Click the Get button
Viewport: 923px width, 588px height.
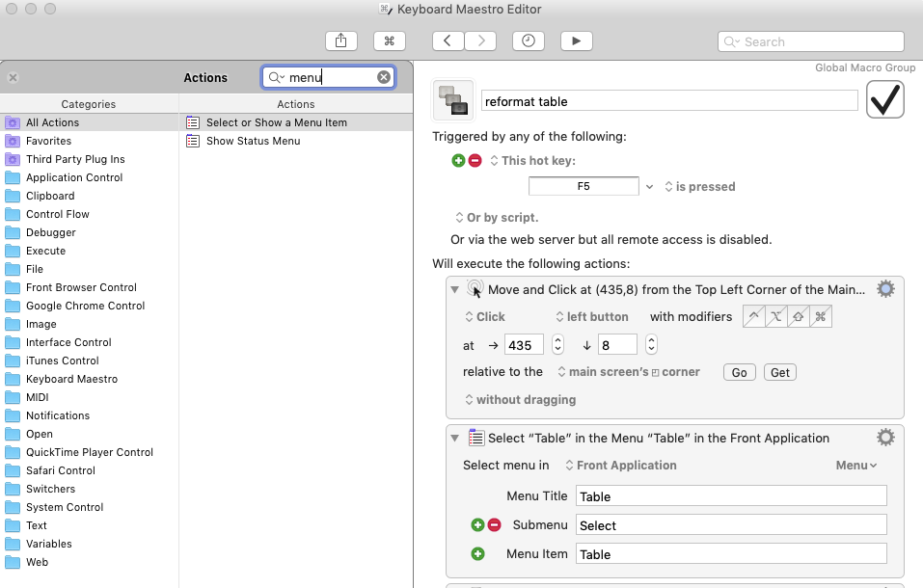point(780,372)
